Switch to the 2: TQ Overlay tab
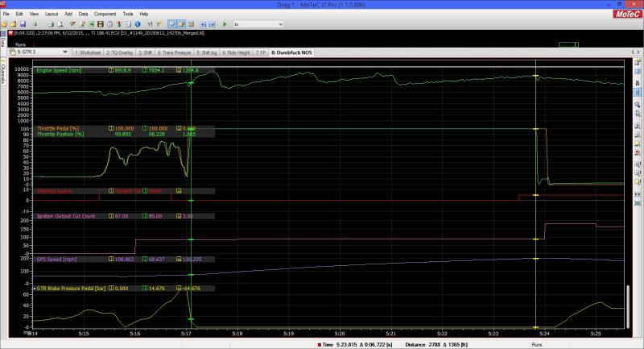 tap(120, 52)
